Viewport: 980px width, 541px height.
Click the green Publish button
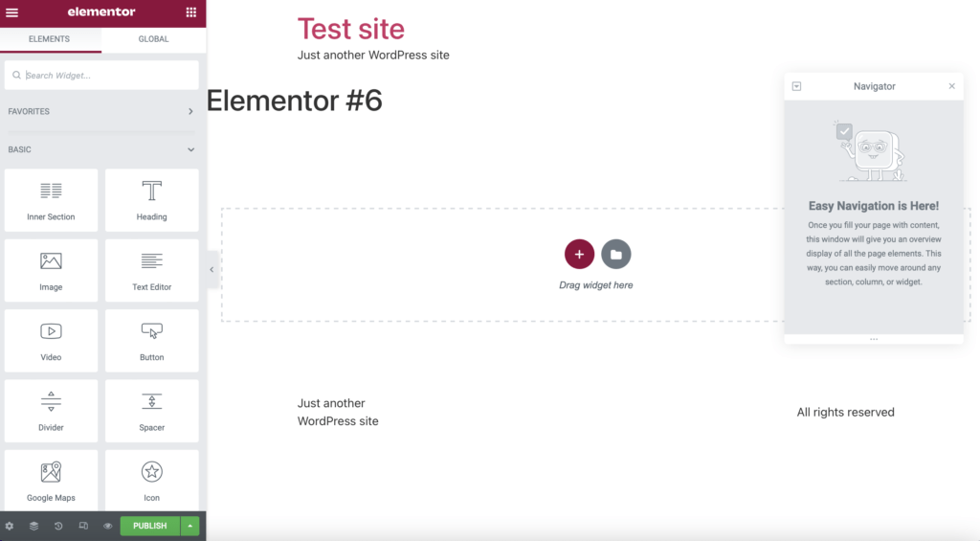pos(150,526)
